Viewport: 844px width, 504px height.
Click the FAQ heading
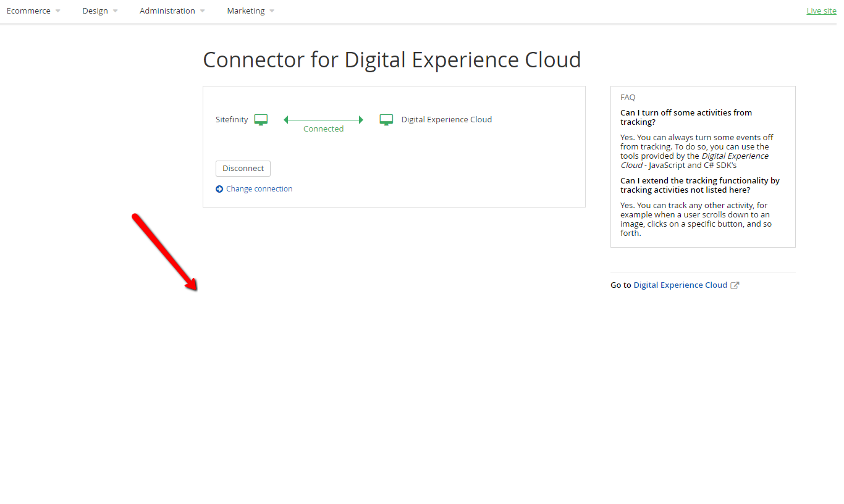[628, 98]
